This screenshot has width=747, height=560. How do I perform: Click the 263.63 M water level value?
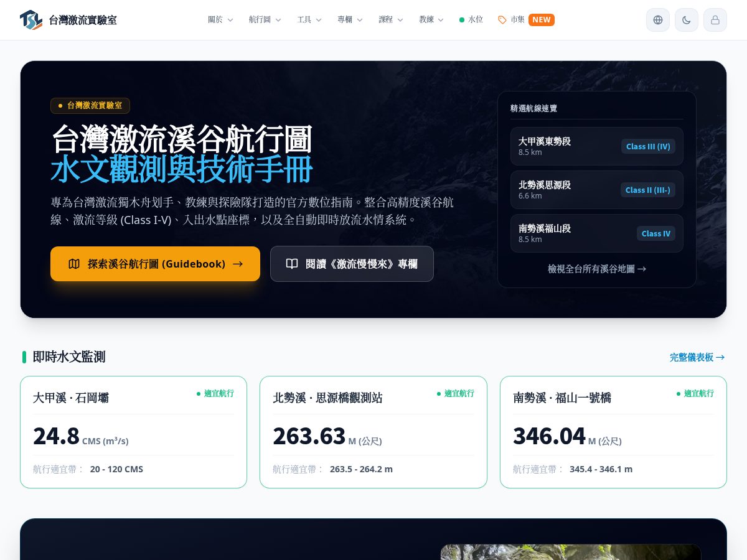pyautogui.click(x=327, y=436)
